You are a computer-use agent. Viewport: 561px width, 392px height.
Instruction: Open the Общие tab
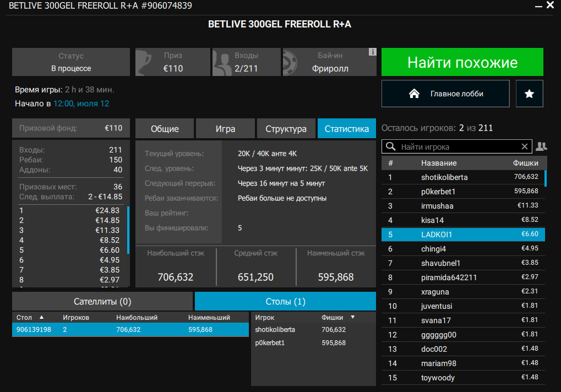coord(165,129)
